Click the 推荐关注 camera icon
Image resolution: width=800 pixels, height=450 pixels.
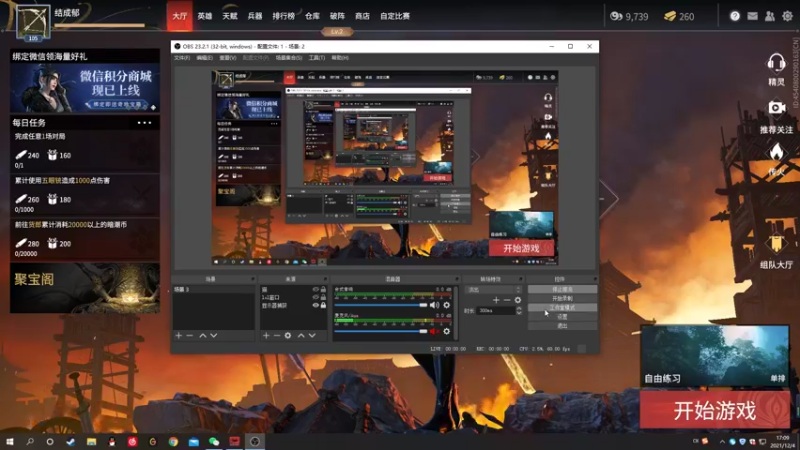777,108
